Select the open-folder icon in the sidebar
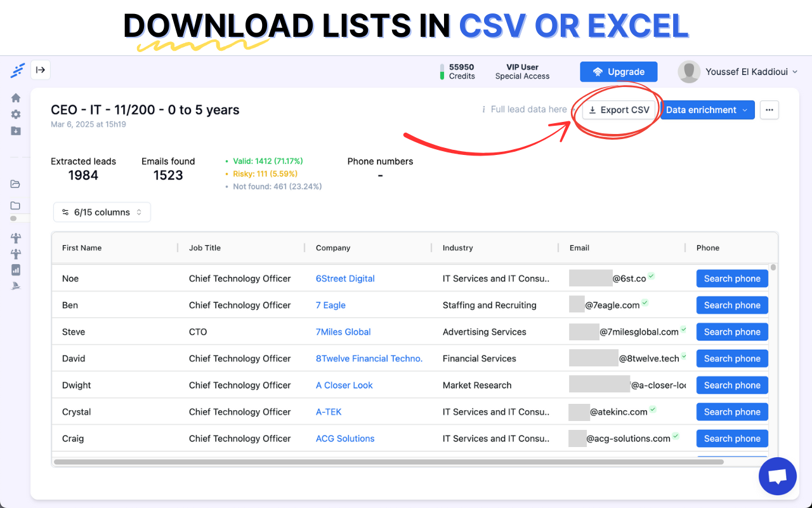 [15, 184]
